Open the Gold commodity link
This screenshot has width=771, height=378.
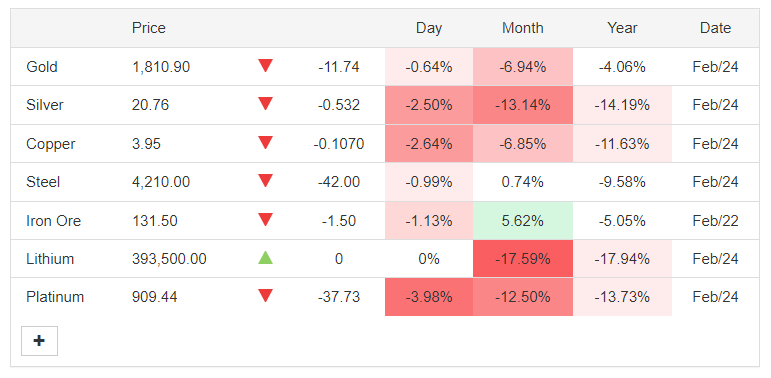click(42, 66)
